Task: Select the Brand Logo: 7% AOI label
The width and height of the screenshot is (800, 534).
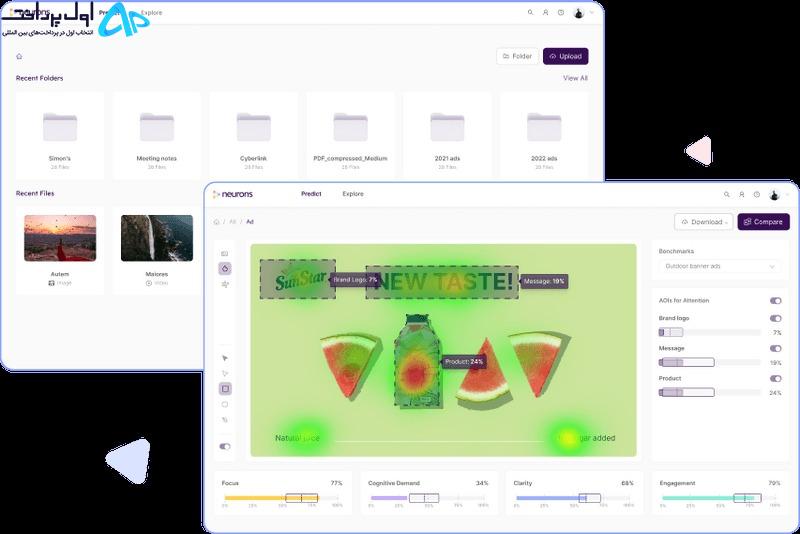Action: click(x=355, y=279)
